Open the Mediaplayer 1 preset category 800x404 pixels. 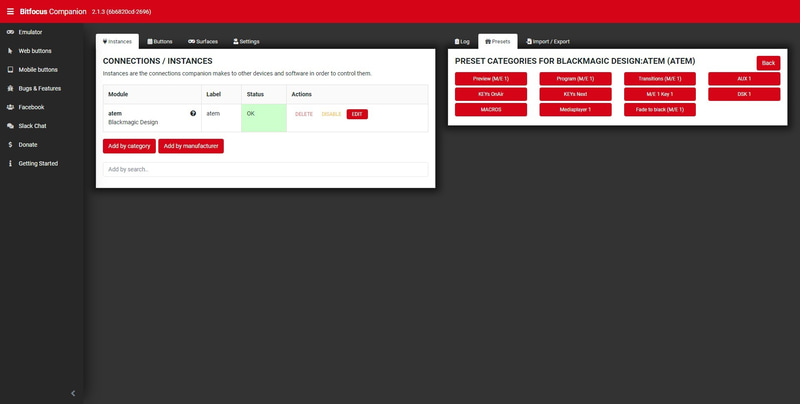[575, 109]
